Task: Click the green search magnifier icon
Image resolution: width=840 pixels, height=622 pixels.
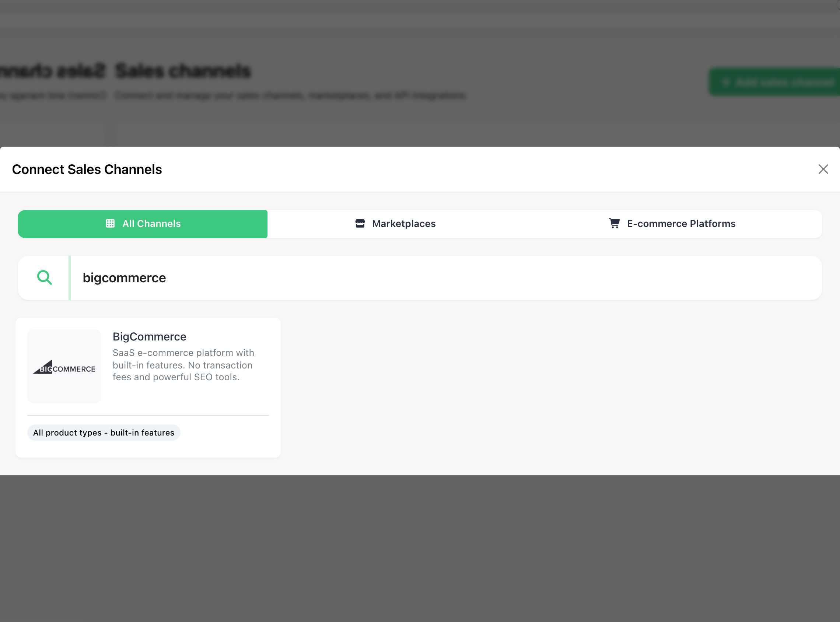Action: pyautogui.click(x=45, y=278)
